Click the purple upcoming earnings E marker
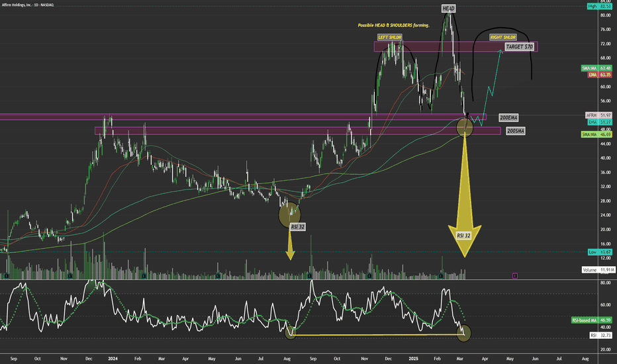The width and height of the screenshot is (617, 364). tap(514, 276)
